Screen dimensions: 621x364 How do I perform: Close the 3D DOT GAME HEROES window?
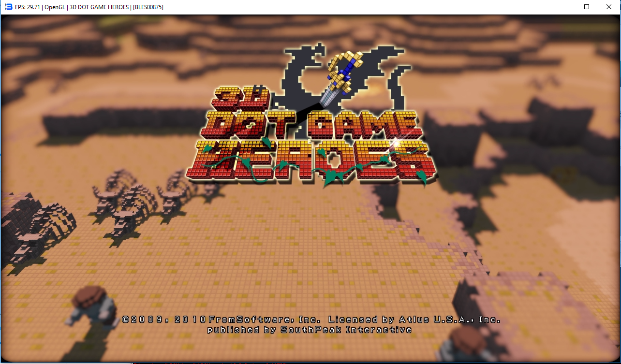[609, 7]
